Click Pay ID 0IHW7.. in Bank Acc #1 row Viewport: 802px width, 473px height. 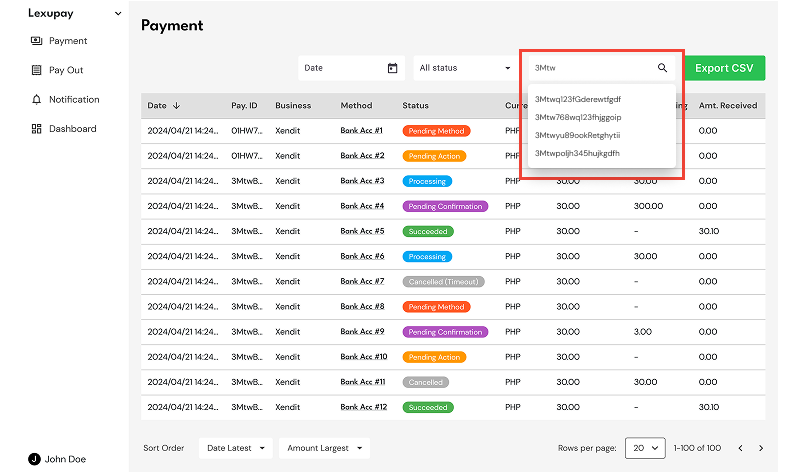pyautogui.click(x=247, y=130)
